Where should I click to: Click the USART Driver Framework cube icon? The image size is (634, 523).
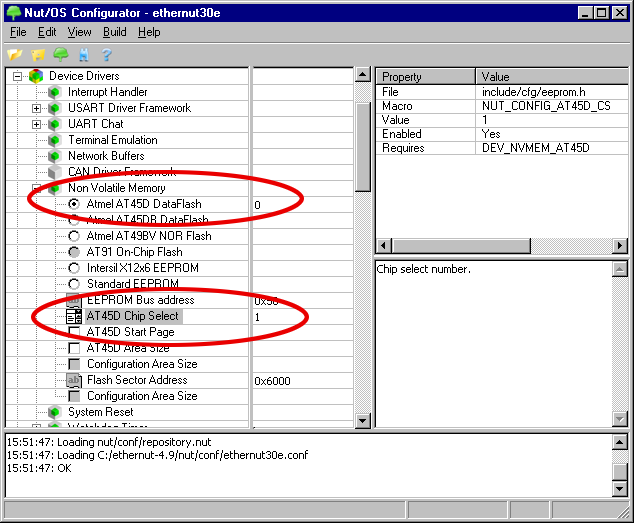[x=55, y=108]
